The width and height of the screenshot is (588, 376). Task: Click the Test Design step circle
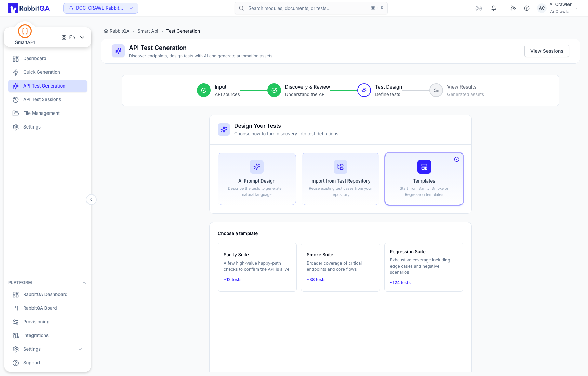[x=364, y=90]
